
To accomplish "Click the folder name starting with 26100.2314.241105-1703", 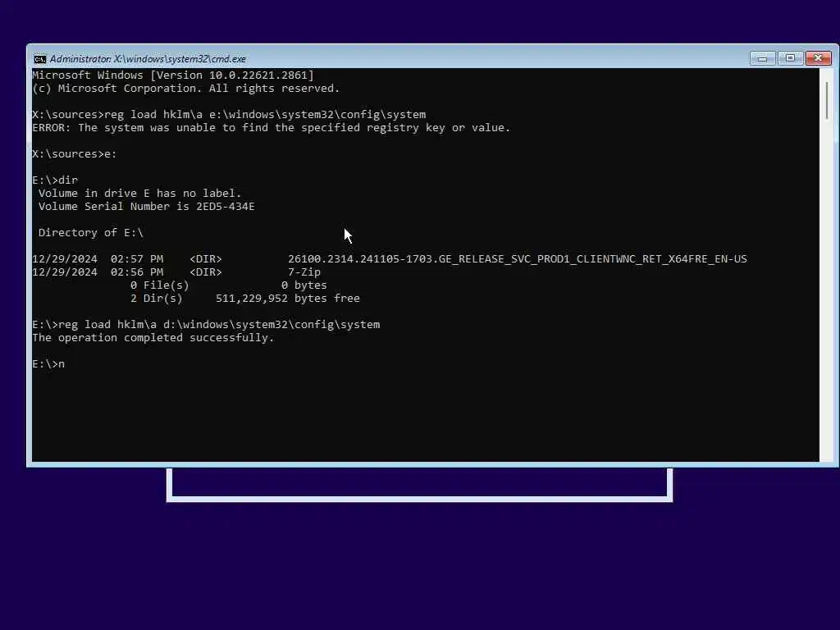I will 518,258.
